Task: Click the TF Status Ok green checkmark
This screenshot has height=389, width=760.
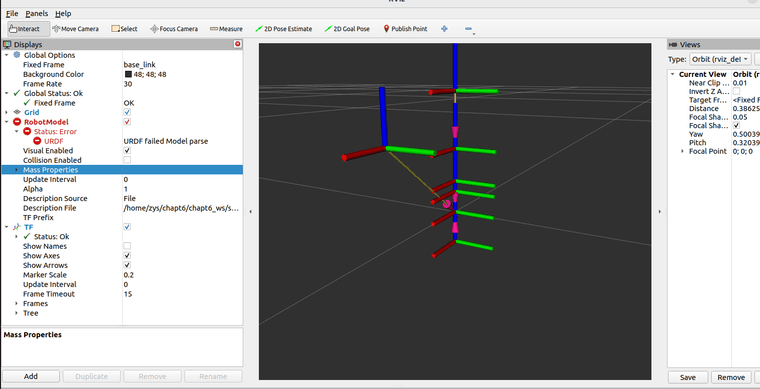Action: click(x=27, y=236)
